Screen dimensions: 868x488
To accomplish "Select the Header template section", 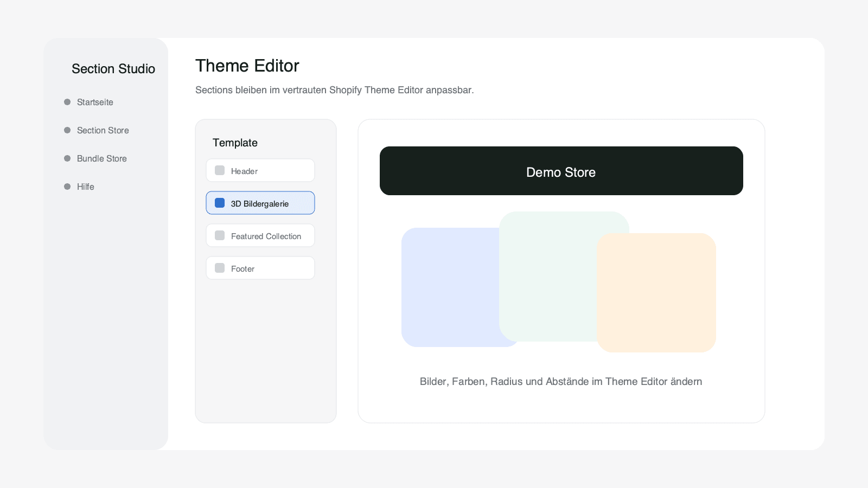I will (x=260, y=170).
